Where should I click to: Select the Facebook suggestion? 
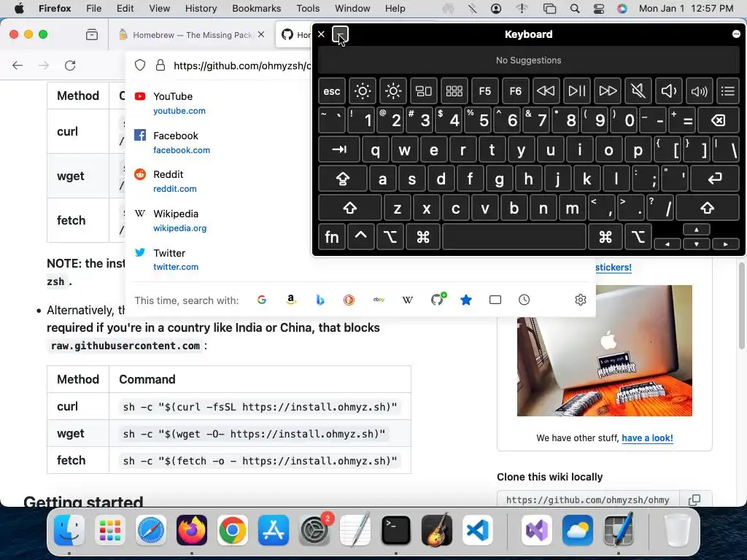219,142
